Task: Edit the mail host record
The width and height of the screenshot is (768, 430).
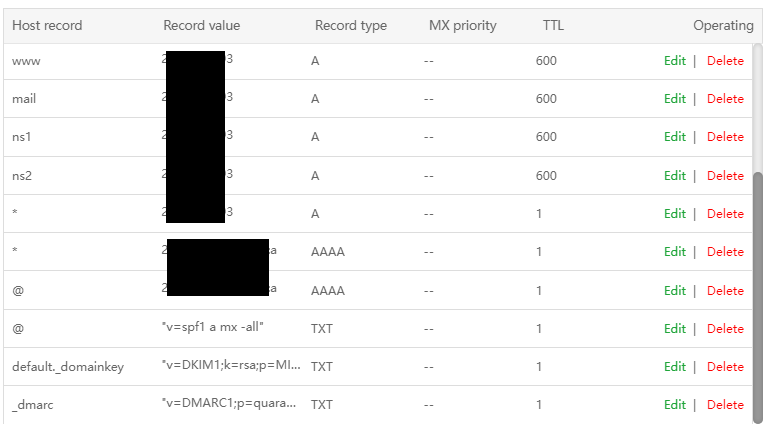Action: tap(674, 99)
